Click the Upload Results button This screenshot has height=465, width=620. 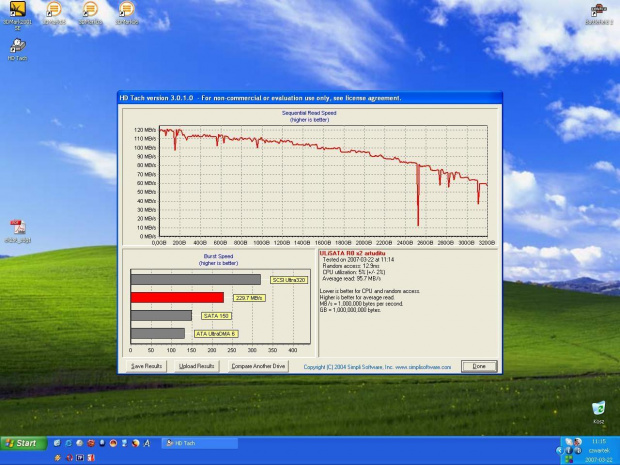pos(197,366)
